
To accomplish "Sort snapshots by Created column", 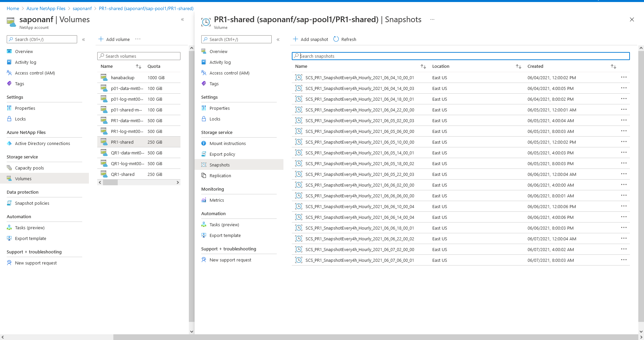I will (613, 66).
